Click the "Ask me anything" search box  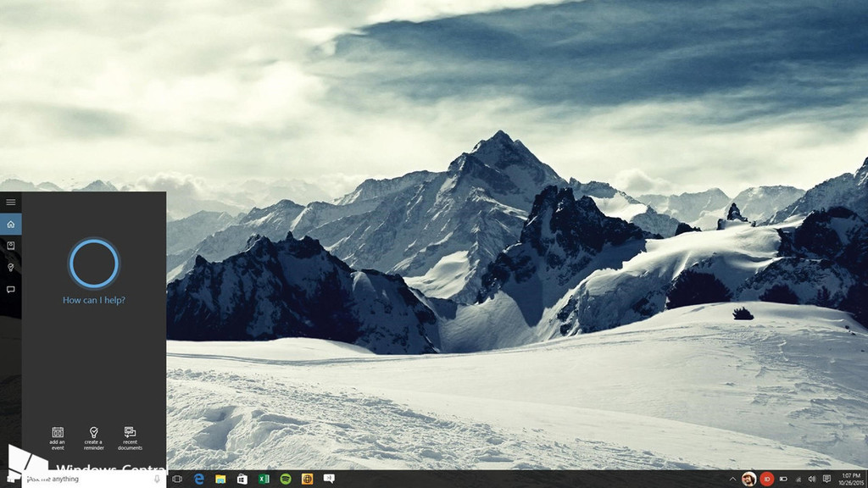click(85, 479)
